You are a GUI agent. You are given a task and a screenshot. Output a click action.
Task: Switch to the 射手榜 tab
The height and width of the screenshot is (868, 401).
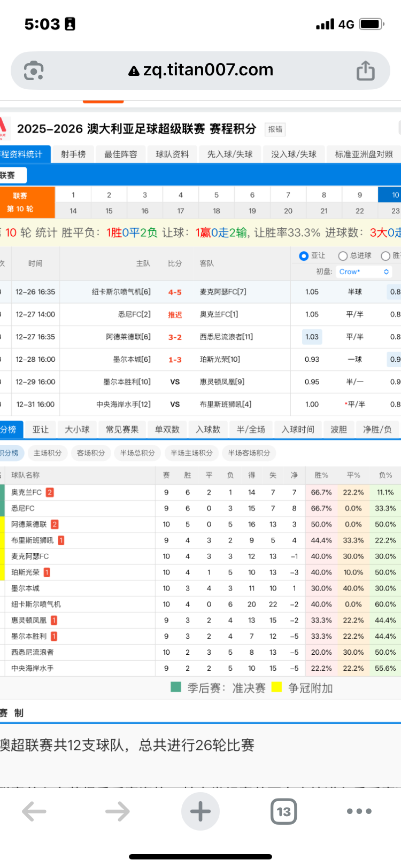pyautogui.click(x=73, y=154)
